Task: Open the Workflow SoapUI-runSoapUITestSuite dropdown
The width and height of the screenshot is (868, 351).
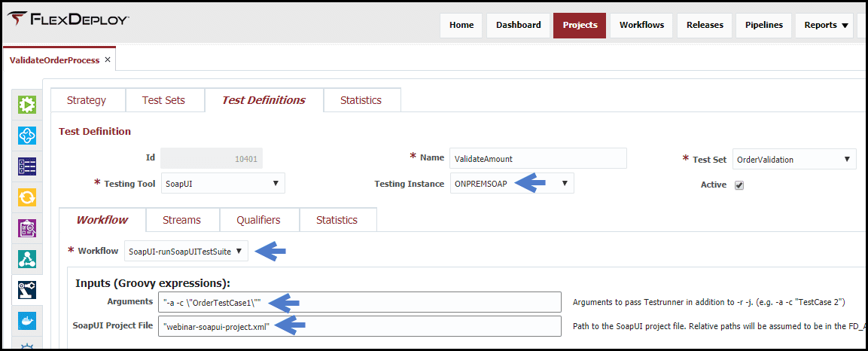Action: tap(187, 251)
